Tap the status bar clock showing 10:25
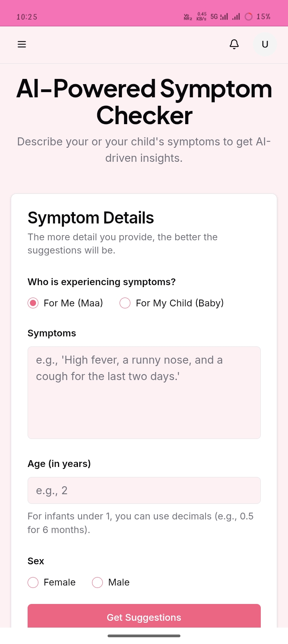288x644 pixels. (27, 17)
